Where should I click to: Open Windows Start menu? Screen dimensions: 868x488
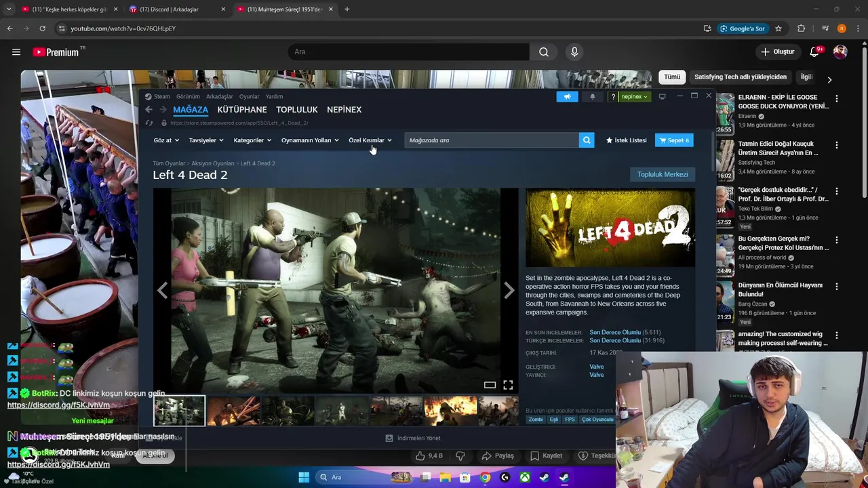click(x=304, y=477)
